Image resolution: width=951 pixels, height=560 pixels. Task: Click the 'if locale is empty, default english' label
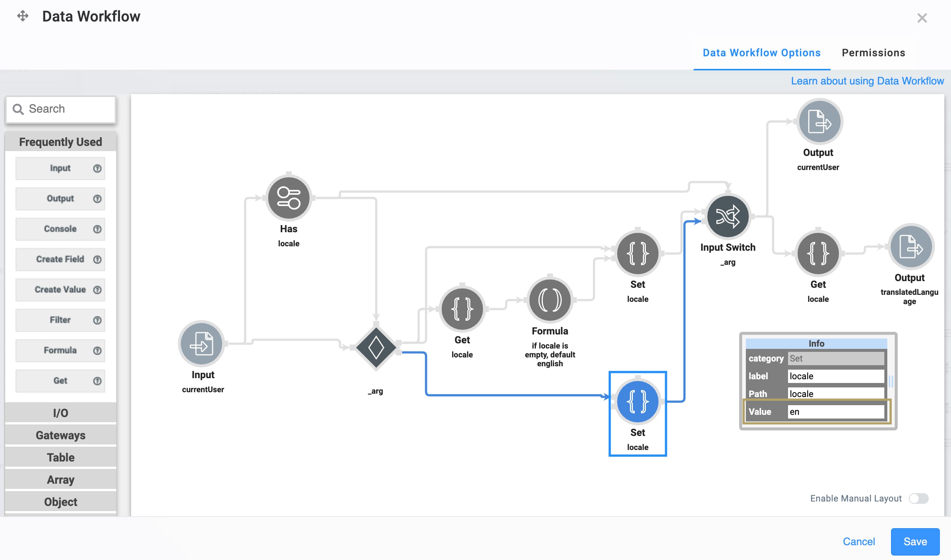(x=550, y=355)
